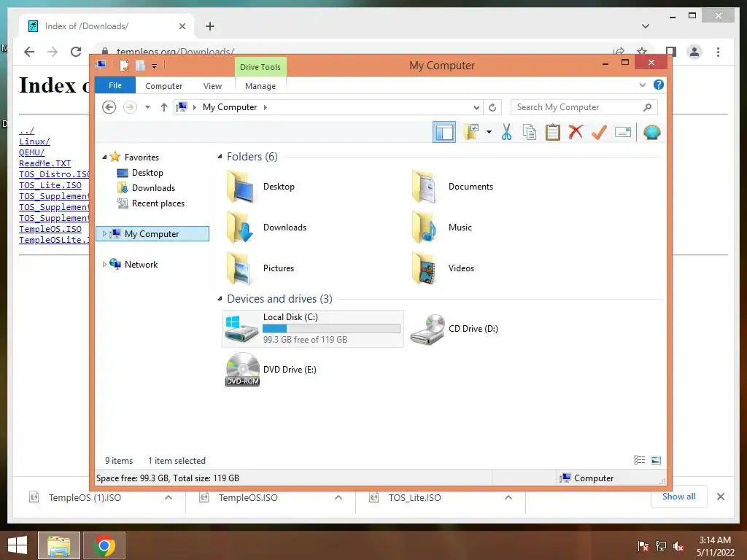Viewport: 747px width, 560px height.
Task: Click the Up one level arrow
Action: (164, 107)
